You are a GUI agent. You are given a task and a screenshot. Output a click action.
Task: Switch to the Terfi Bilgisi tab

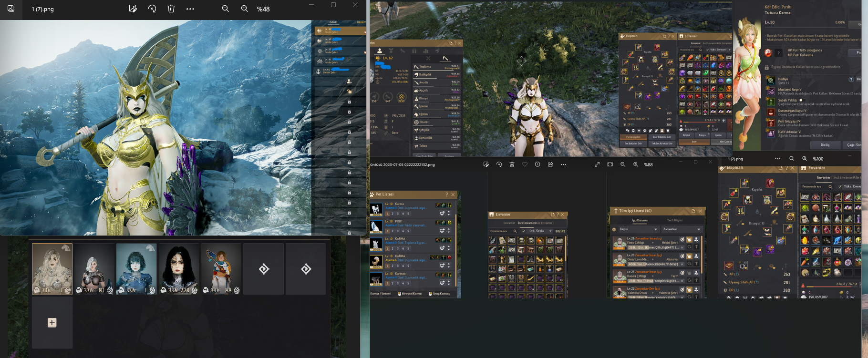(x=674, y=220)
